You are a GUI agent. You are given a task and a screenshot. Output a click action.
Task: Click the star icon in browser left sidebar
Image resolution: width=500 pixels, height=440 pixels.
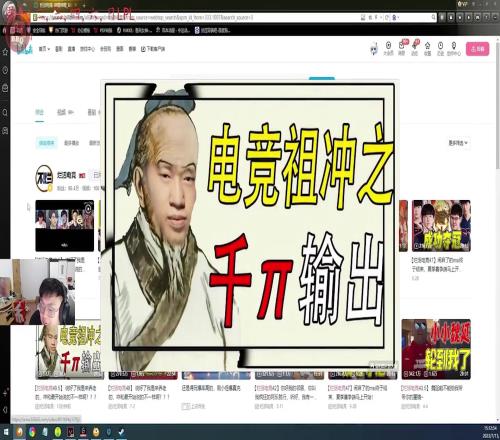point(5,52)
